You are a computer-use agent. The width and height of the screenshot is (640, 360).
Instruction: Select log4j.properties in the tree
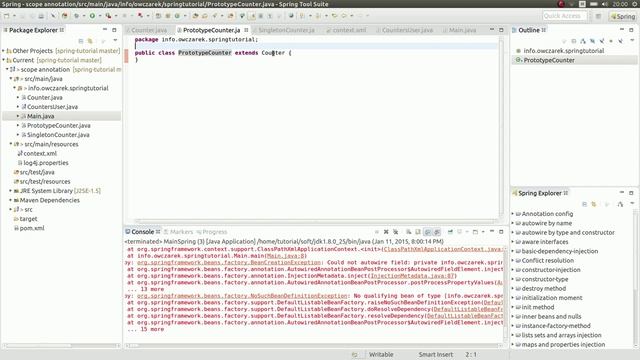click(x=46, y=163)
